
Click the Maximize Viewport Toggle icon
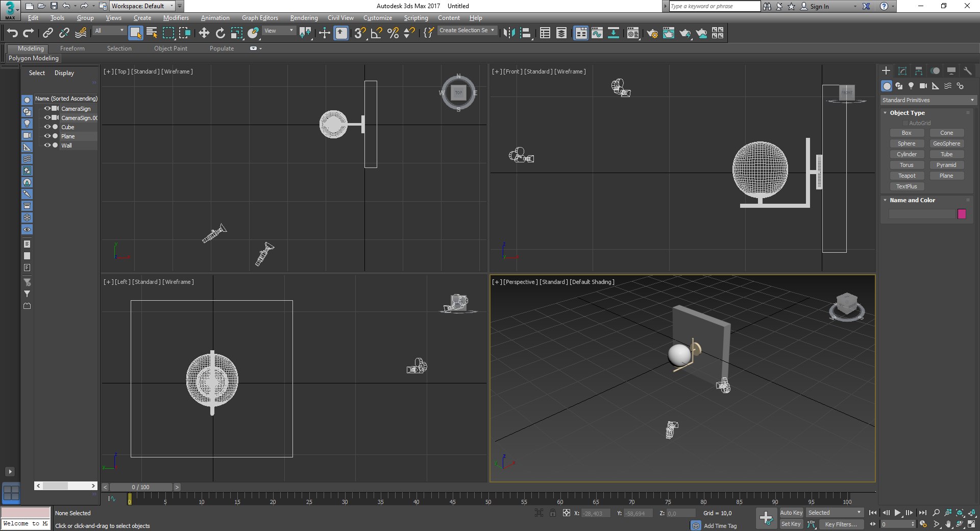[x=971, y=524]
